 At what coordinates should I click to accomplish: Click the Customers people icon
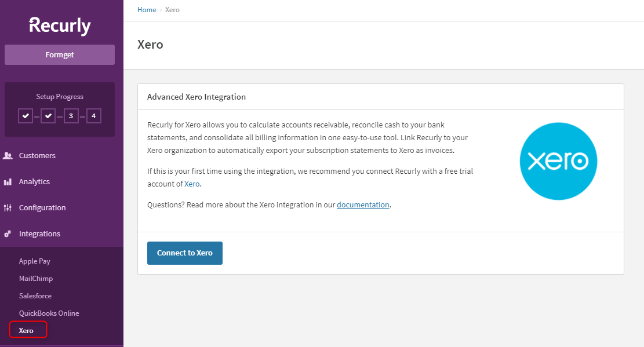[8, 156]
